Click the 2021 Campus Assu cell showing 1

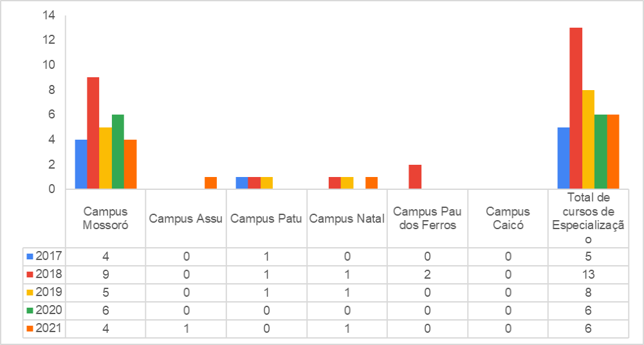(186, 328)
